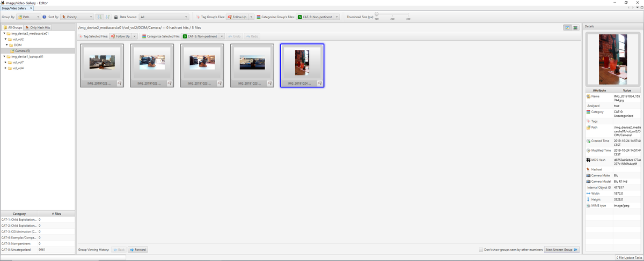This screenshot has height=261, width=644.
Task: Switch to tile thumbnail view icon
Action: [567, 28]
